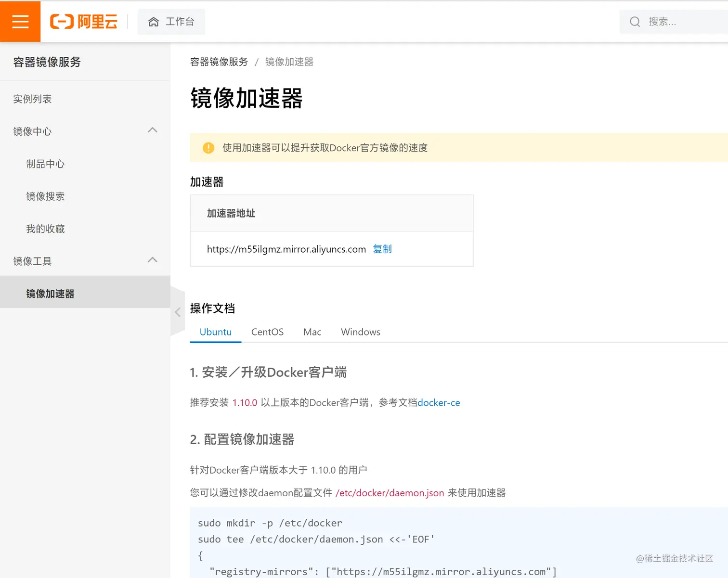
Task: Collapse the sidebar with the arrow handle
Action: coord(178,312)
